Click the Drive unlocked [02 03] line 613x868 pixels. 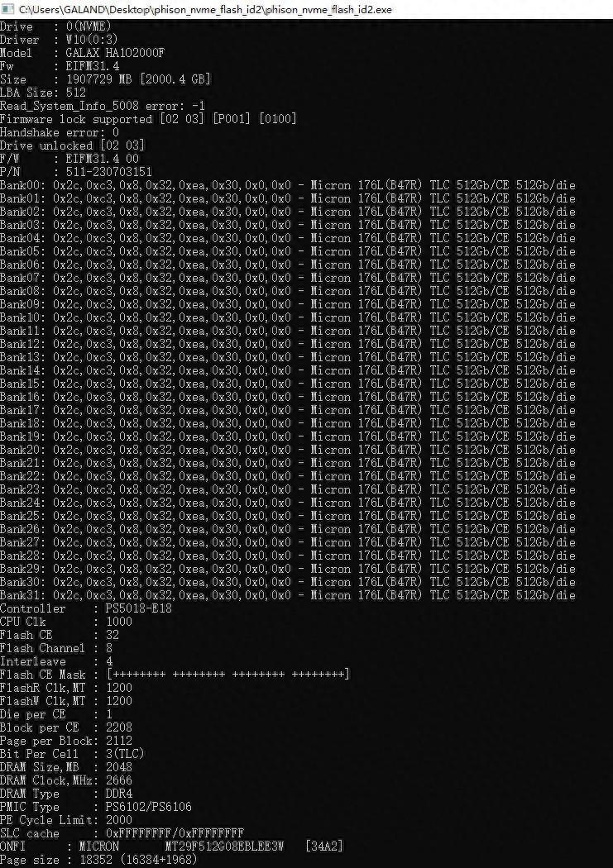pyautogui.click(x=73, y=145)
